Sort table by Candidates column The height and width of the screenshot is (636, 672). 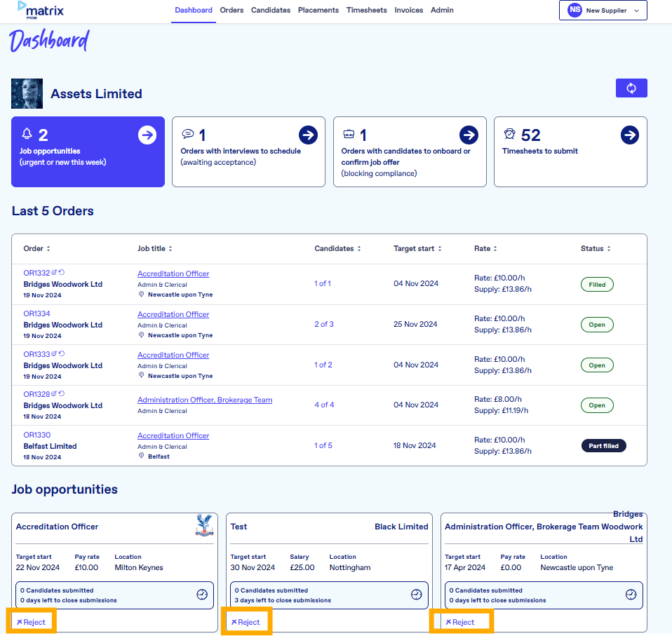[337, 248]
